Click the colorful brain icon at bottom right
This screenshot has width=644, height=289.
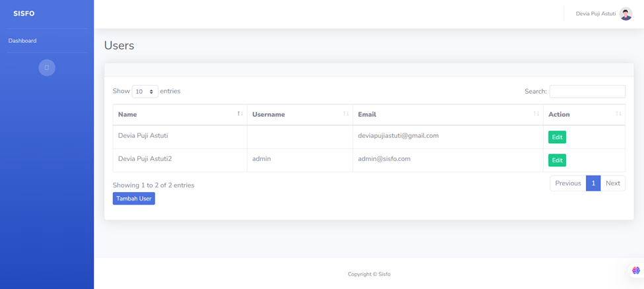[x=635, y=271]
